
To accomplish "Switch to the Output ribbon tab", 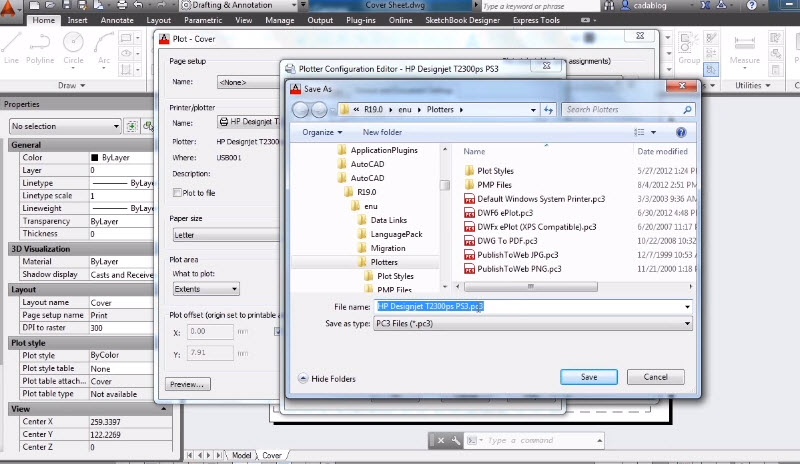I will [320, 20].
